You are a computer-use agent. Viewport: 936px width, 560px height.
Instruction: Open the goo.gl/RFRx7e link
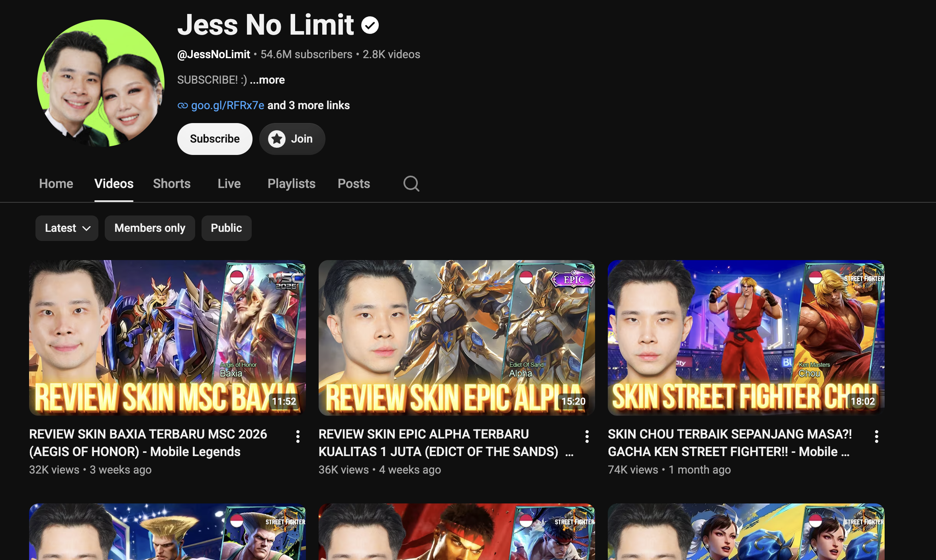(x=227, y=106)
